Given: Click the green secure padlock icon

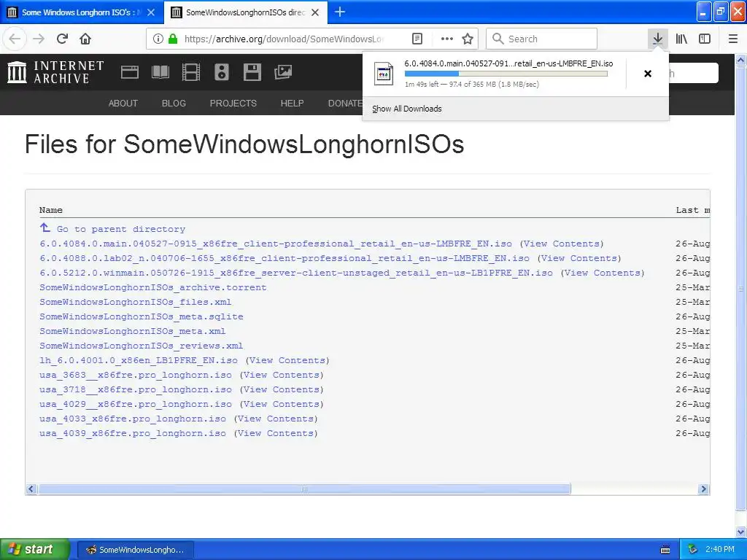Looking at the screenshot, I should (x=173, y=39).
